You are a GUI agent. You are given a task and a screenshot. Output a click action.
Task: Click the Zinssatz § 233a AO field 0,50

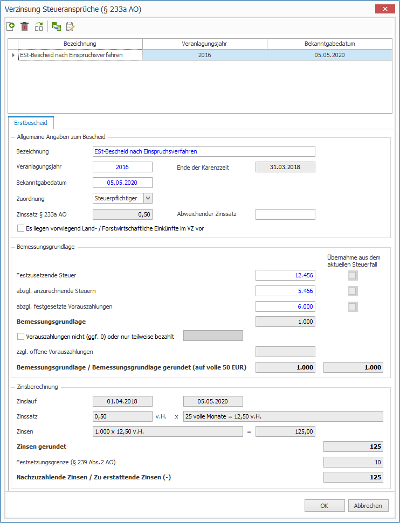tap(122, 214)
